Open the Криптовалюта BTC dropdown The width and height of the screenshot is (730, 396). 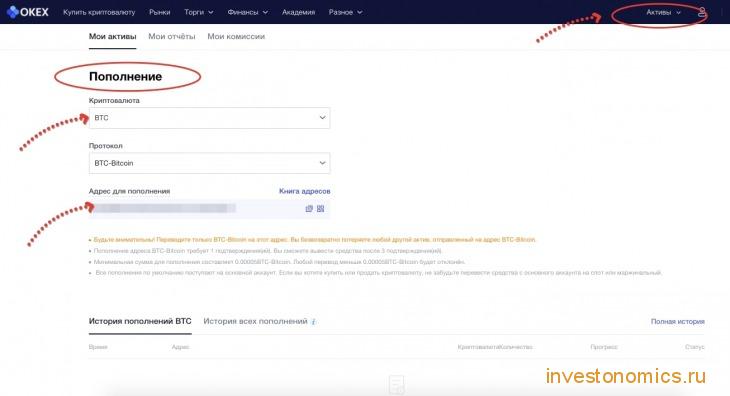click(x=210, y=118)
